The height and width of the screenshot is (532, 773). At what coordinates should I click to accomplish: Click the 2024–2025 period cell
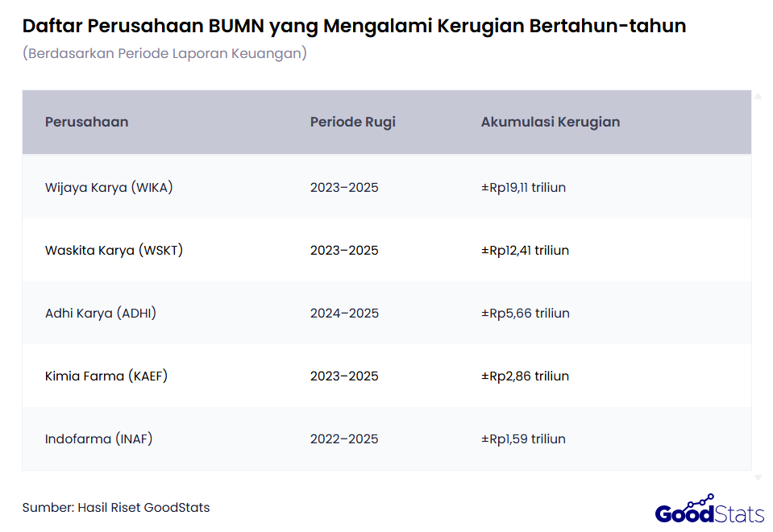coord(344,313)
